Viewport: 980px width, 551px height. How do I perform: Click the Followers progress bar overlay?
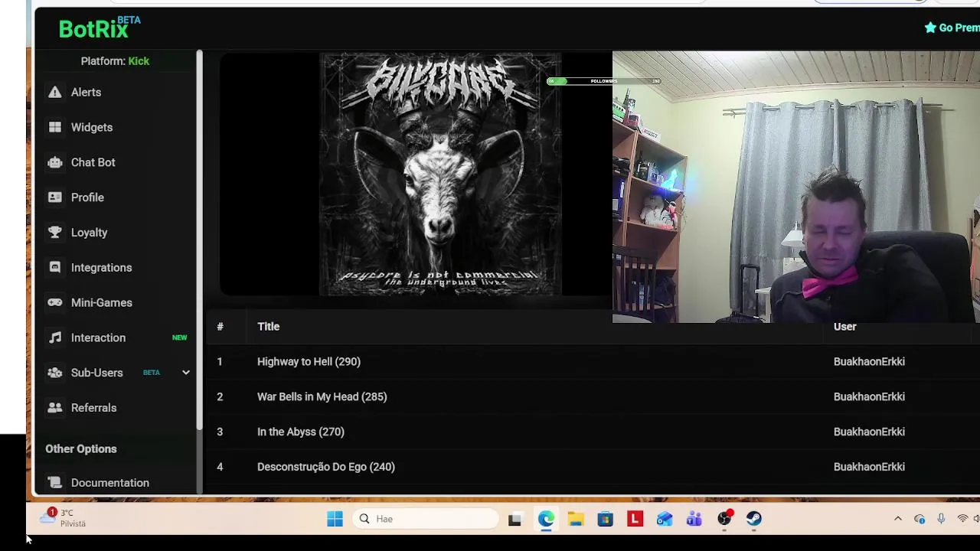click(x=604, y=81)
